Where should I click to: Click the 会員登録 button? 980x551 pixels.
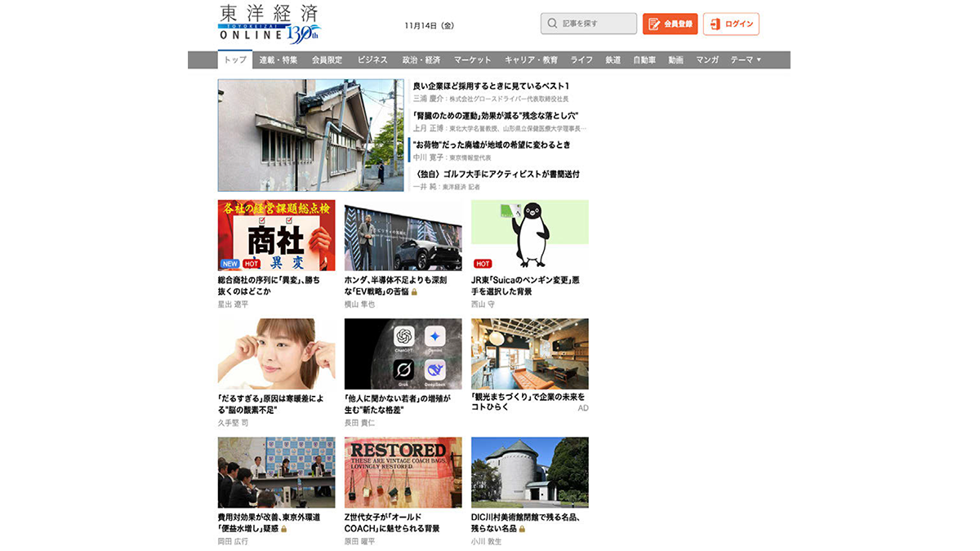670,24
